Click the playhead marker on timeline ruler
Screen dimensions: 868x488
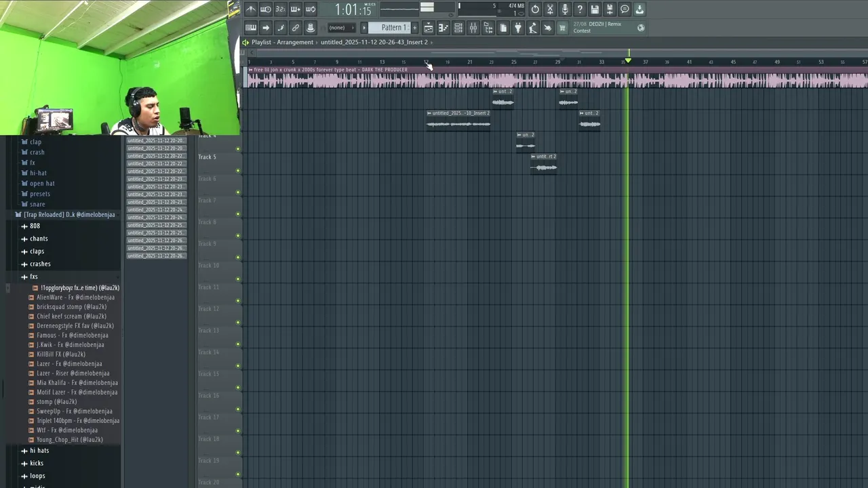(628, 61)
